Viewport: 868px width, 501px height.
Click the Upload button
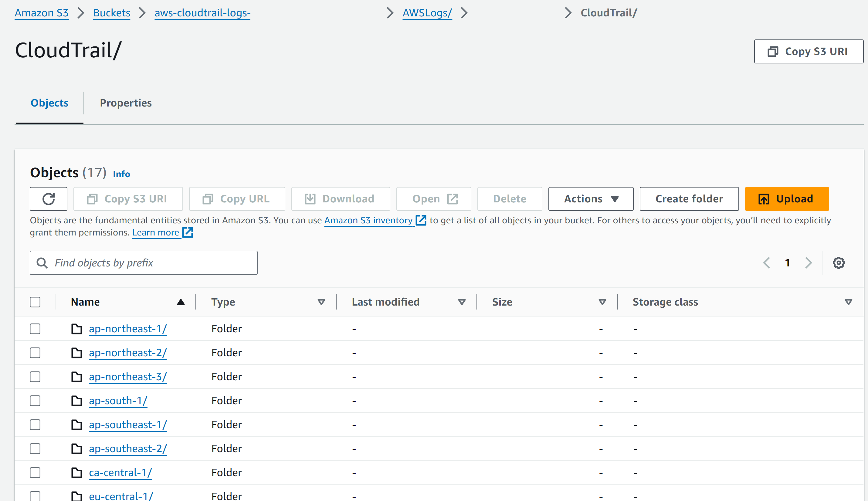point(787,199)
